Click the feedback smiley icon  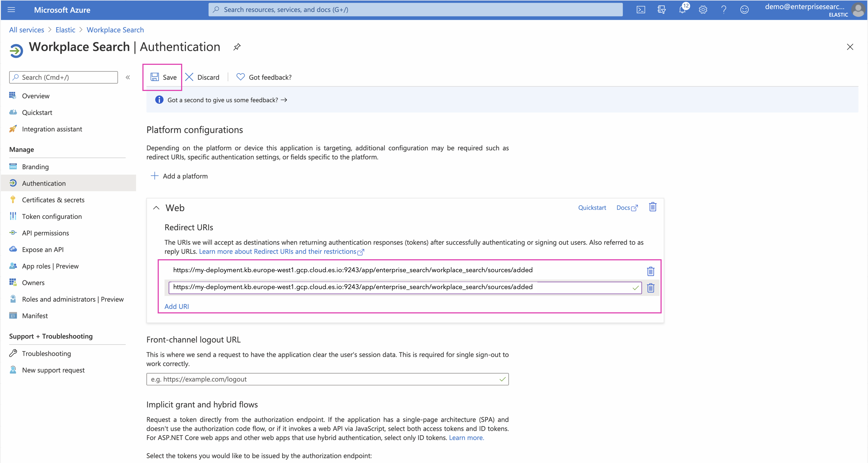(744, 10)
